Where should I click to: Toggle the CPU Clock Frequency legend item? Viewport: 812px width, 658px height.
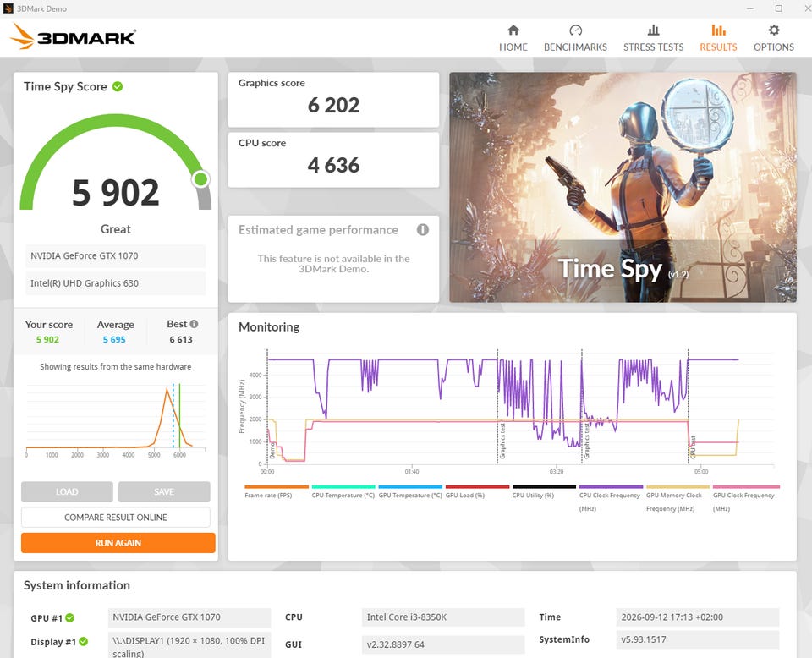click(x=611, y=498)
